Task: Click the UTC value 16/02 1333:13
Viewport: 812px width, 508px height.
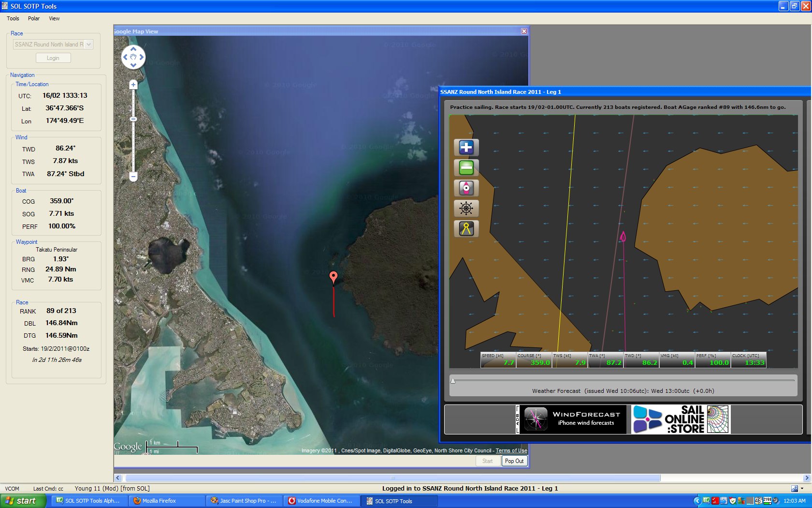Action: [x=65, y=95]
